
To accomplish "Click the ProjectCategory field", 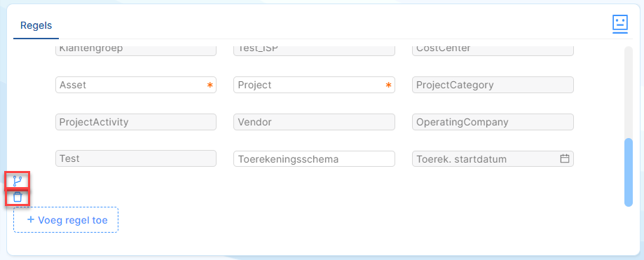I will click(493, 85).
